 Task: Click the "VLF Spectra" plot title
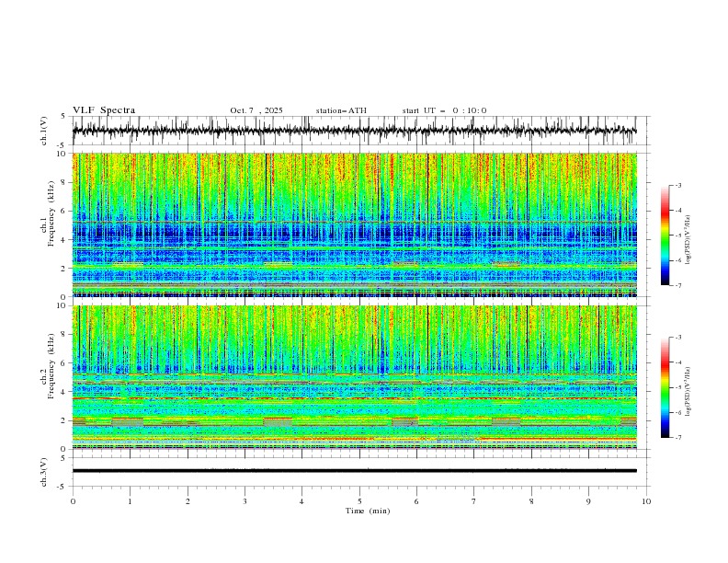tap(104, 110)
